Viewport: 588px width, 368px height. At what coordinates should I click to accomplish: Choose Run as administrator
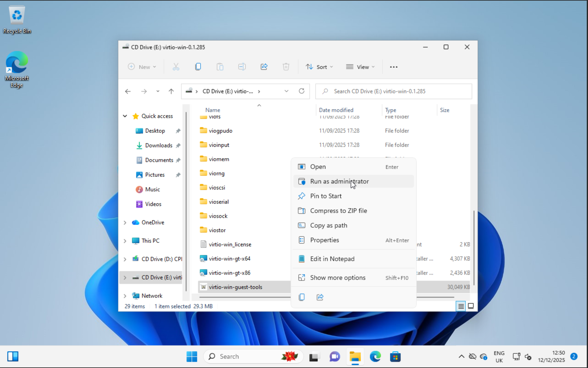coord(353,181)
